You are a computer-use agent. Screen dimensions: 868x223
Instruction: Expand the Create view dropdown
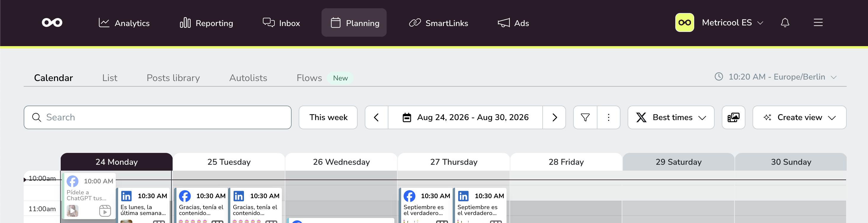tap(799, 117)
